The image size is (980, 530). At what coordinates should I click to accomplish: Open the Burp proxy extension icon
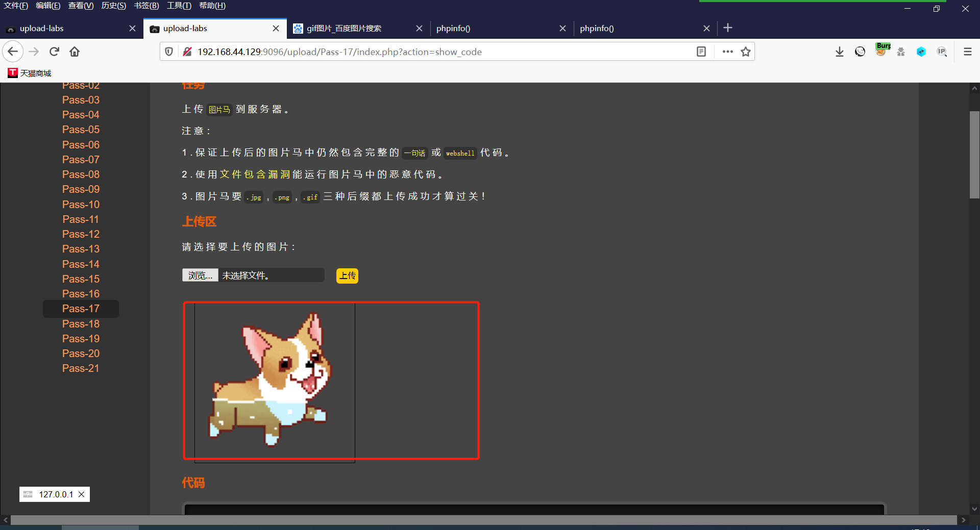pos(883,49)
